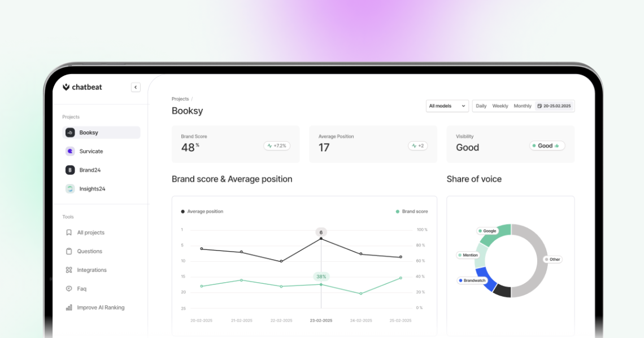The image size is (644, 338).
Task: Click the Faq chat bubble icon
Action: (x=69, y=289)
